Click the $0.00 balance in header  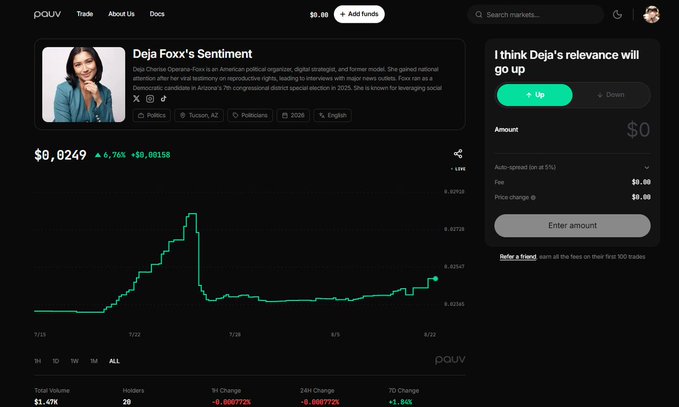click(319, 15)
